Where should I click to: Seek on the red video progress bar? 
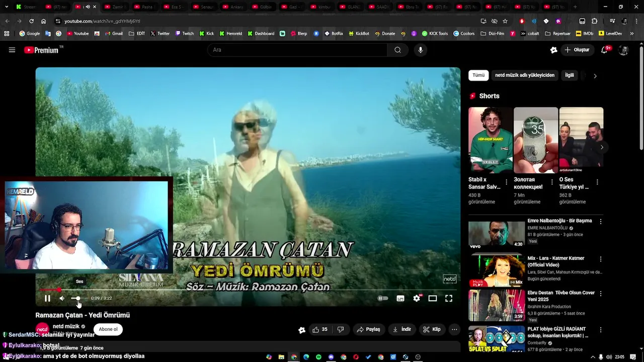pos(248,290)
